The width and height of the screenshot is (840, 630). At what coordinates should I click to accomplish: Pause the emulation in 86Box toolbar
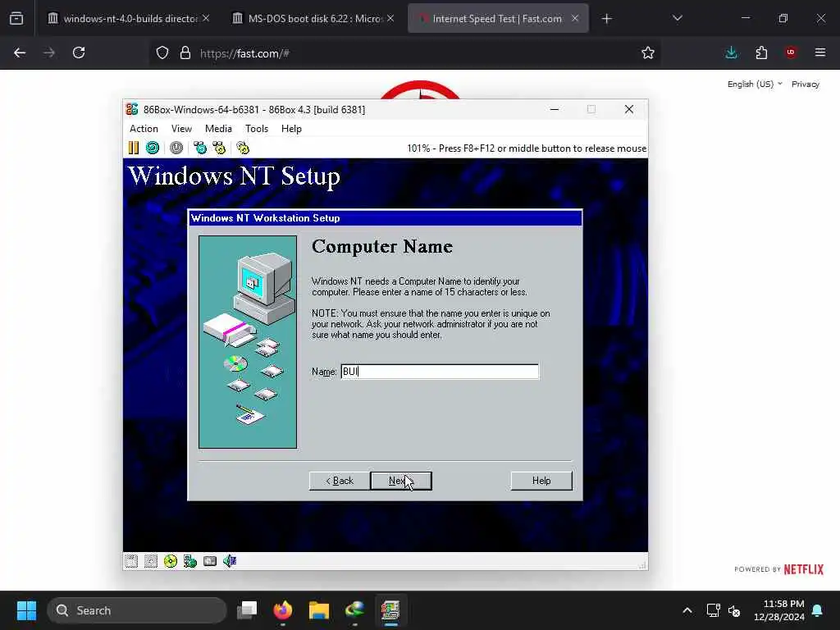pyautogui.click(x=134, y=148)
